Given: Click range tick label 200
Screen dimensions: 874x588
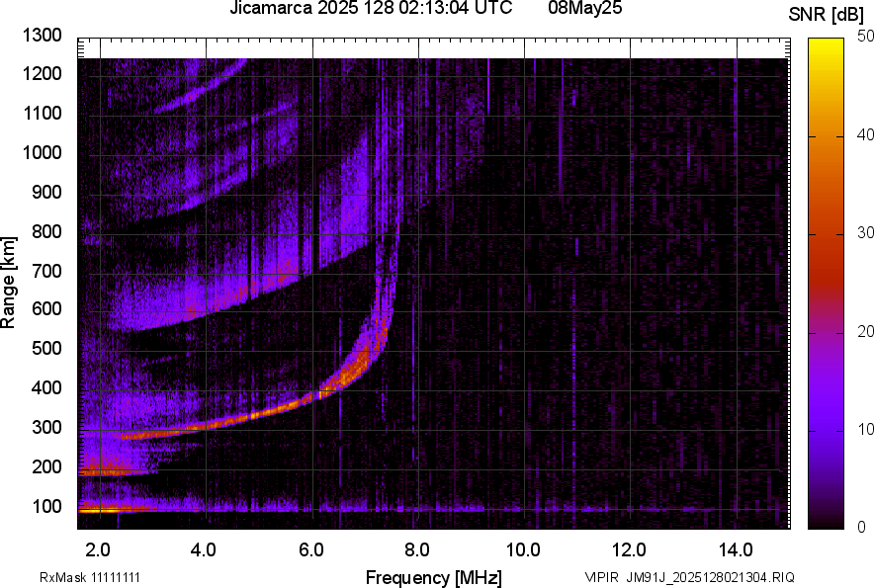Looking at the screenshot, I should 46,466.
